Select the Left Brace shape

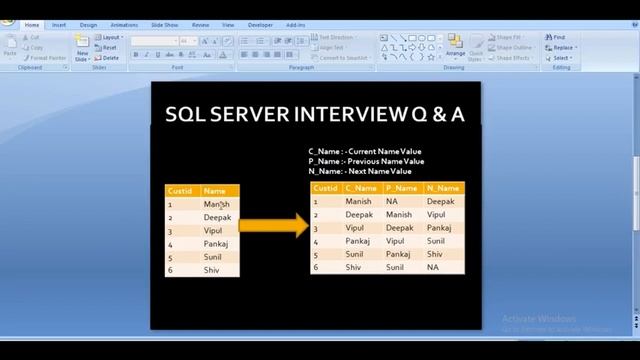(412, 58)
